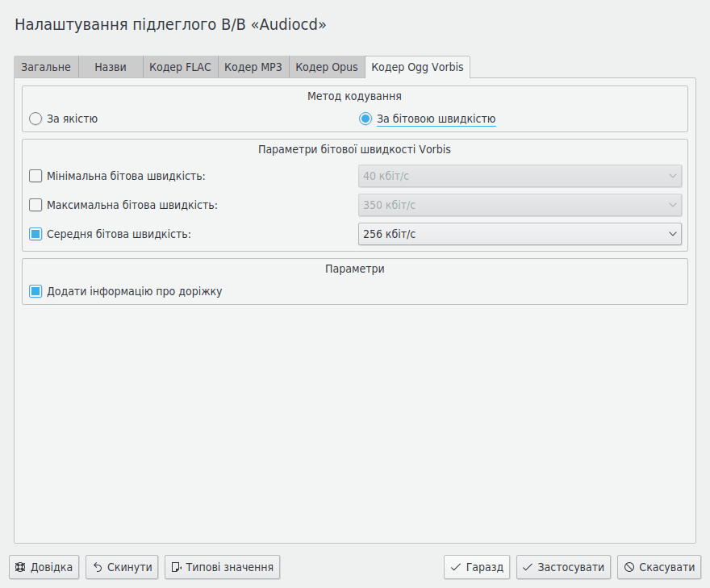The width and height of the screenshot is (710, 588).
Task: Enable the Мінімальна бітова швидкість checkbox
Action: click(35, 176)
